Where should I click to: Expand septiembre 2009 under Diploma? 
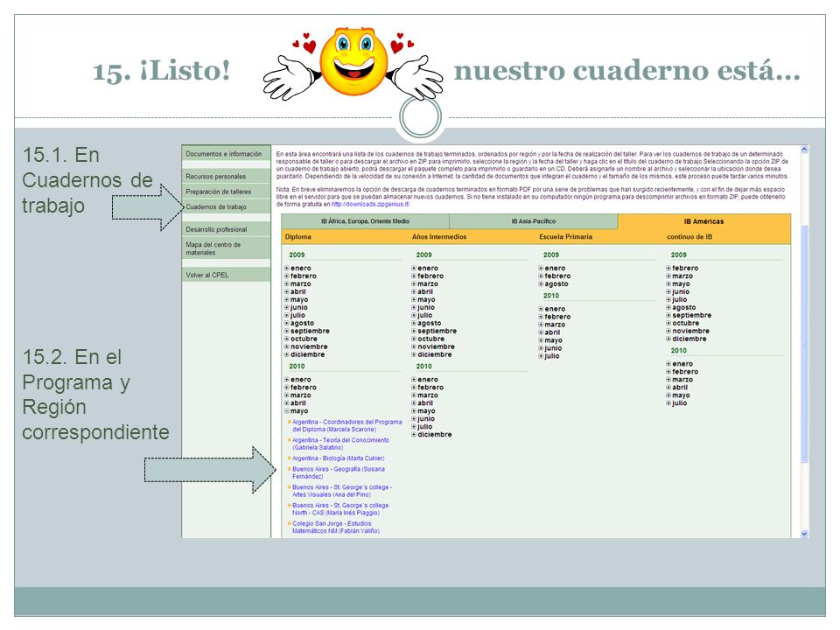coord(287,331)
